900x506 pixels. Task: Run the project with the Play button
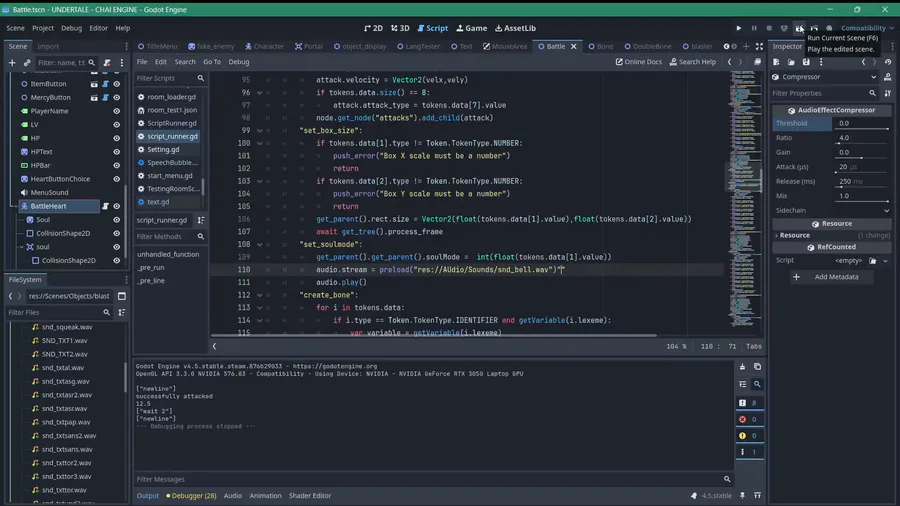coord(739,28)
